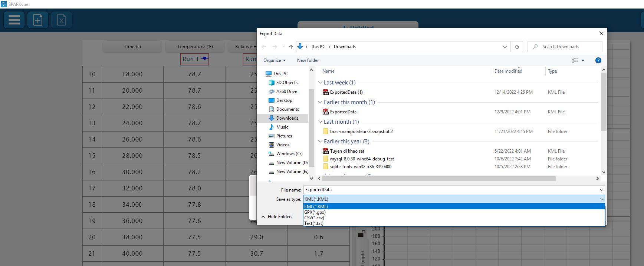Viewport: 644px width, 266px height.
Task: Click the file list vertical scrollbar
Action: 603,101
